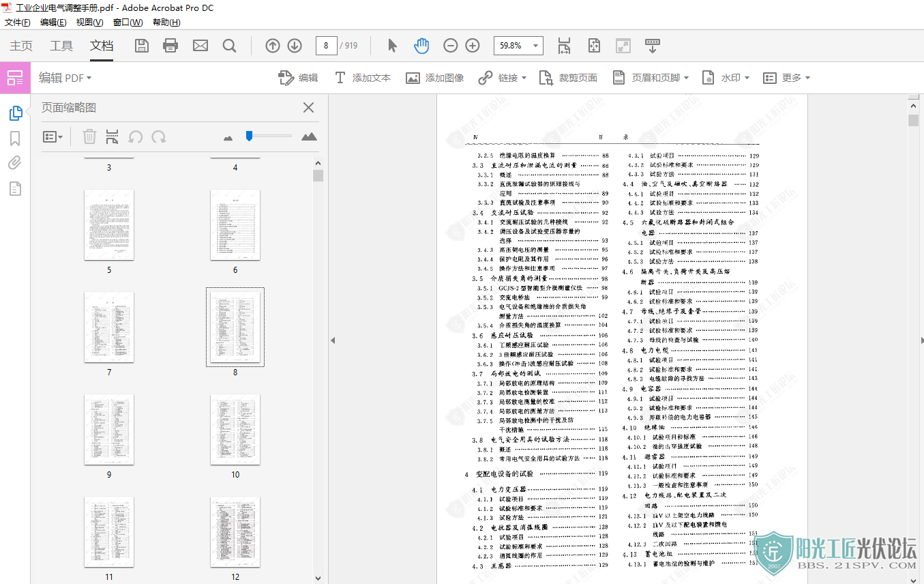Open the search magnifier icon
The height and width of the screenshot is (584, 924).
(230, 46)
